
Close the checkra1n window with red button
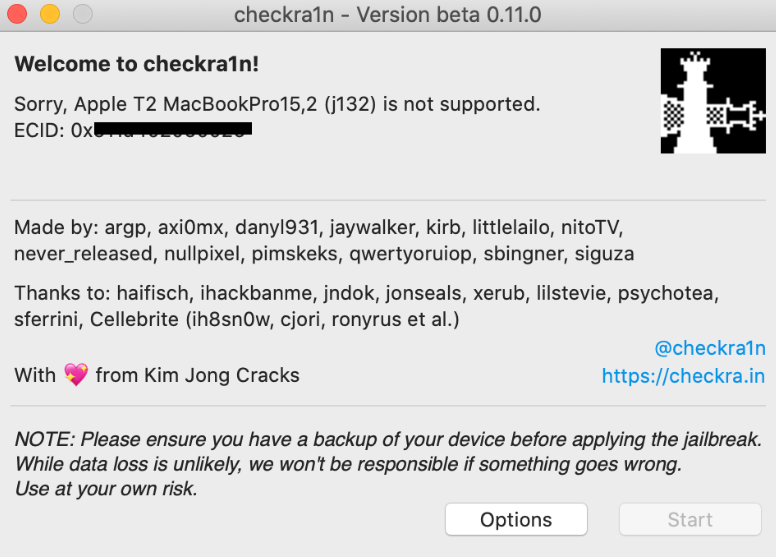[17, 14]
